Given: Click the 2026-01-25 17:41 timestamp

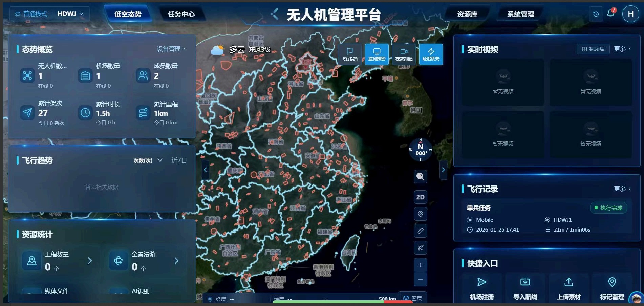Looking at the screenshot, I should [497, 230].
